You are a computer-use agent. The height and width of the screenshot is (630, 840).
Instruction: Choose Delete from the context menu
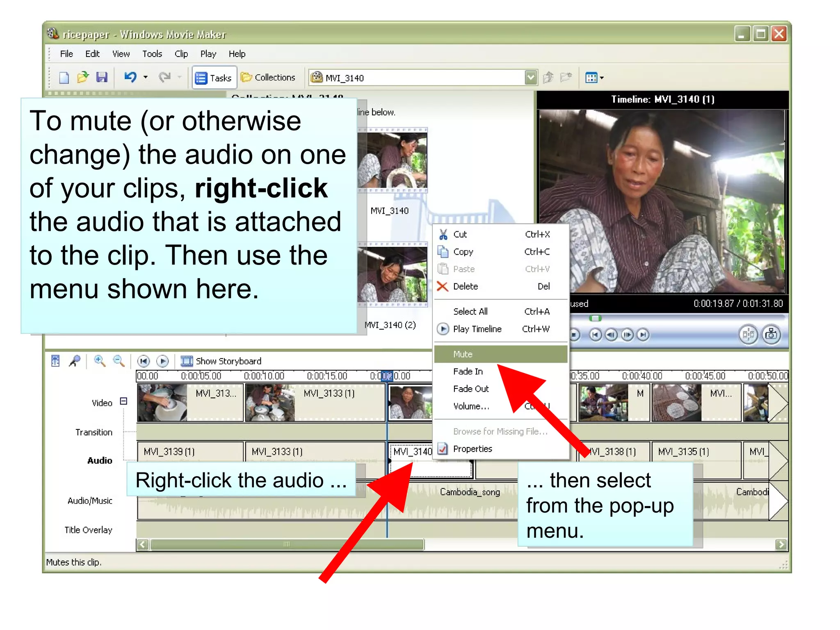[x=501, y=286]
